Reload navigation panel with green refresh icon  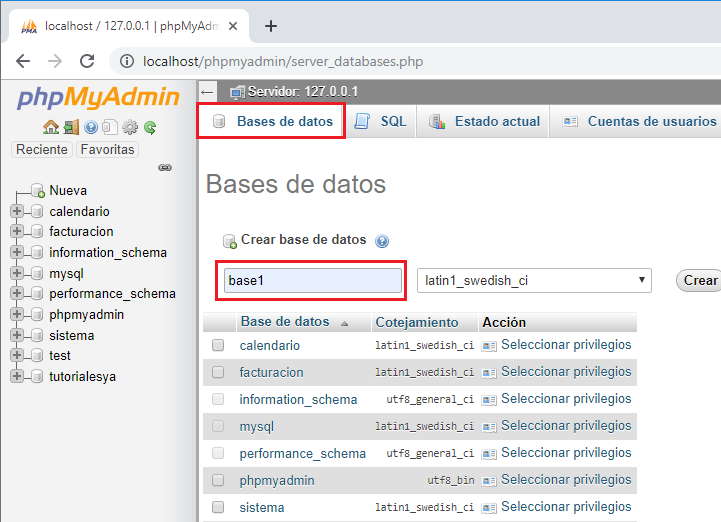click(x=150, y=127)
